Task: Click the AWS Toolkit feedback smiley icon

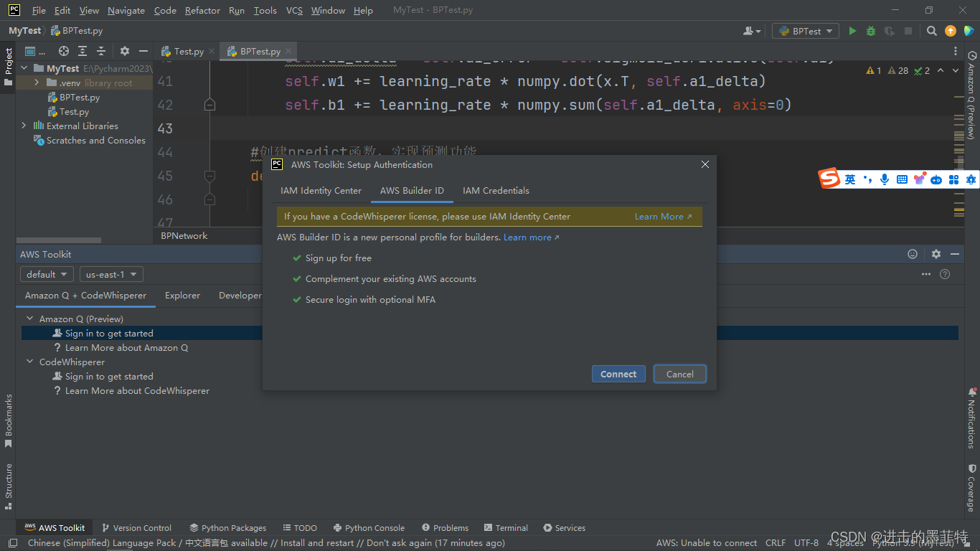Action: 913,254
